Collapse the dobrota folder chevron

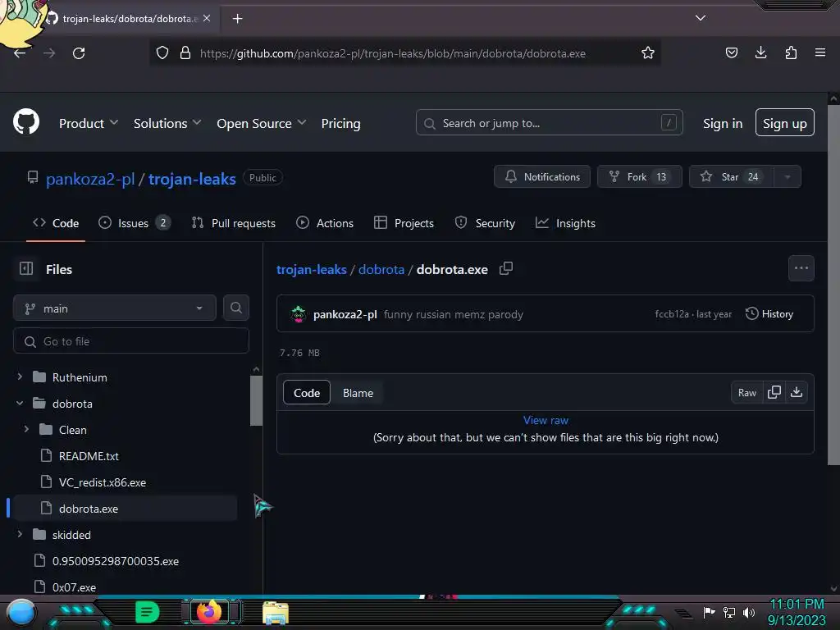pyautogui.click(x=20, y=403)
